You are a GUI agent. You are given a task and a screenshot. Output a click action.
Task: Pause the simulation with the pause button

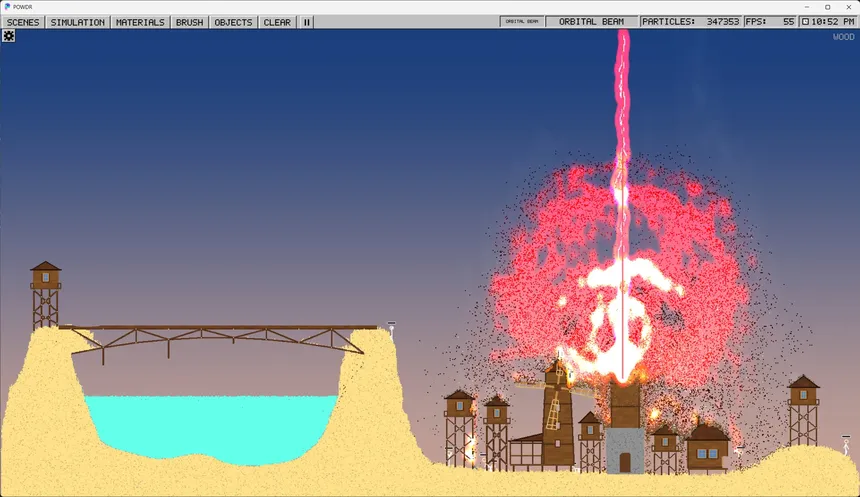point(307,22)
